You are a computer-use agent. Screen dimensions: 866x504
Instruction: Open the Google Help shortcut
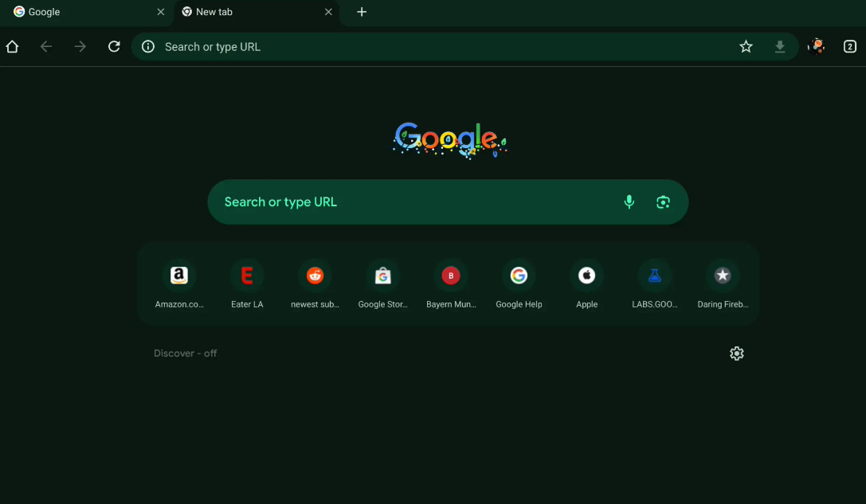pyautogui.click(x=519, y=283)
